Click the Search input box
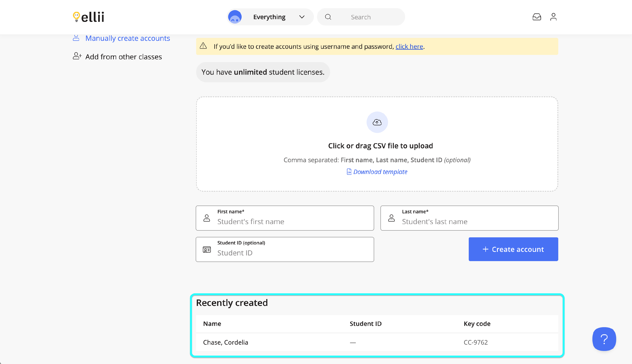 368,17
